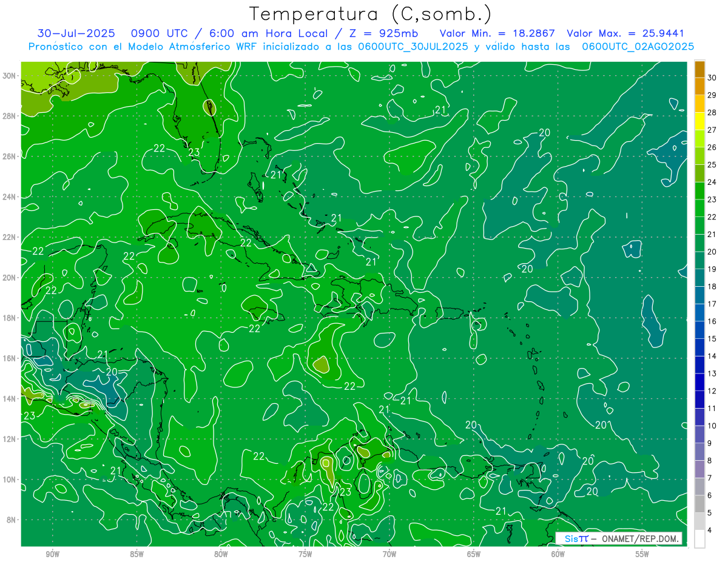Screen dimensions: 728x562
Task: Click the 24N latitude axis label
Action: pyautogui.click(x=10, y=196)
